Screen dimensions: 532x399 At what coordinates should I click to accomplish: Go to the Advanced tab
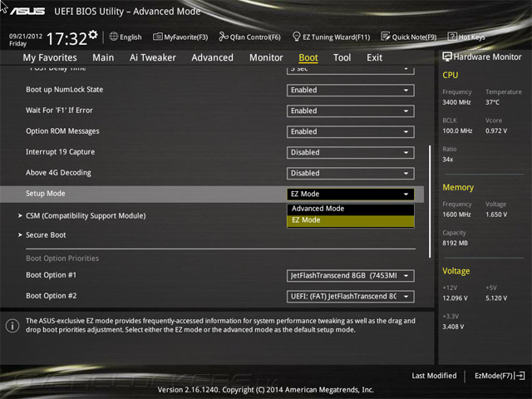tap(213, 57)
